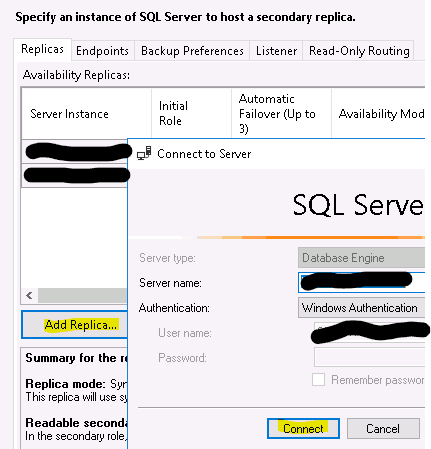Screen dimensions: 431x449
Task: Click the Readable secondary summary text
Action: tap(76, 429)
